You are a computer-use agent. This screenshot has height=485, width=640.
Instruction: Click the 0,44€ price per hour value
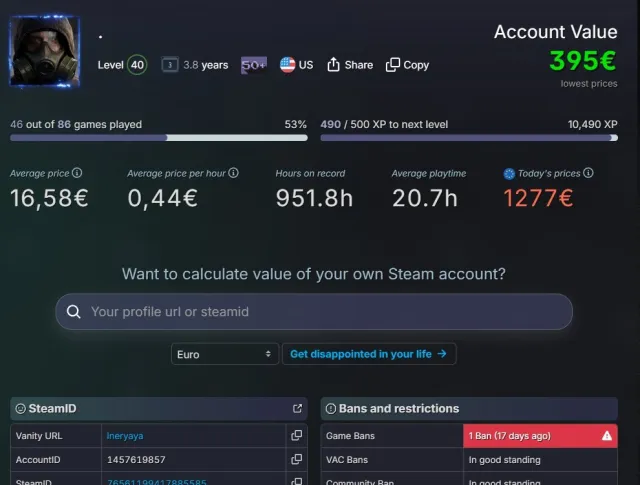click(163, 199)
